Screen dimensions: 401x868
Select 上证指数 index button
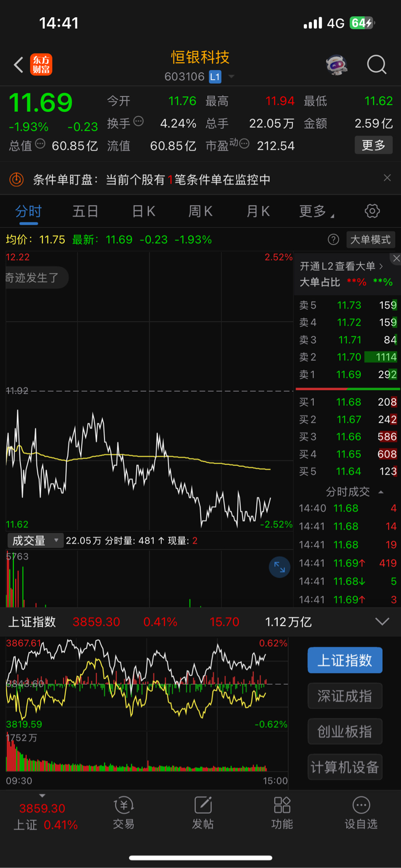pyautogui.click(x=345, y=660)
